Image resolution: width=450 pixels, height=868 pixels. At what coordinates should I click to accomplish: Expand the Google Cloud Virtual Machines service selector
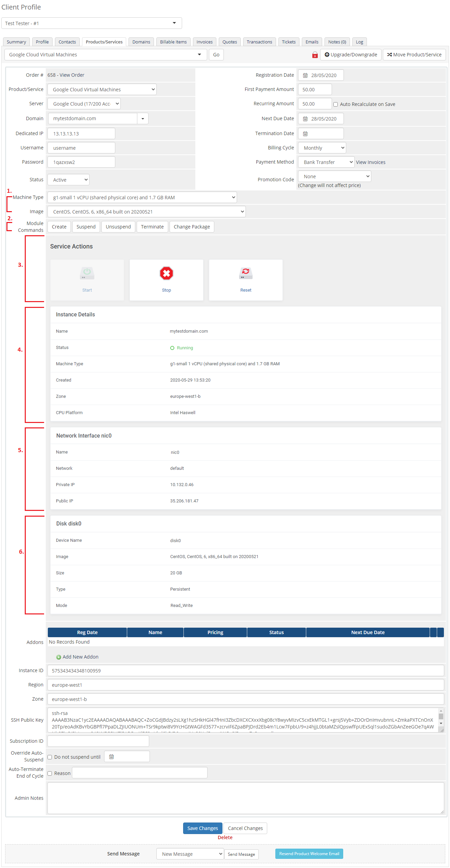[105, 55]
